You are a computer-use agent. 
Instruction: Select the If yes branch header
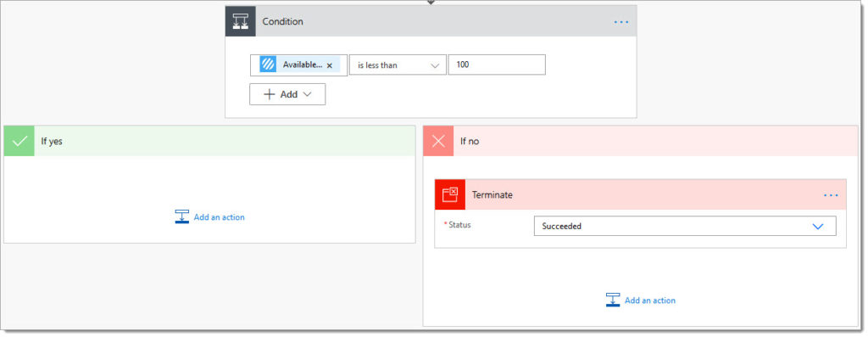210,141
